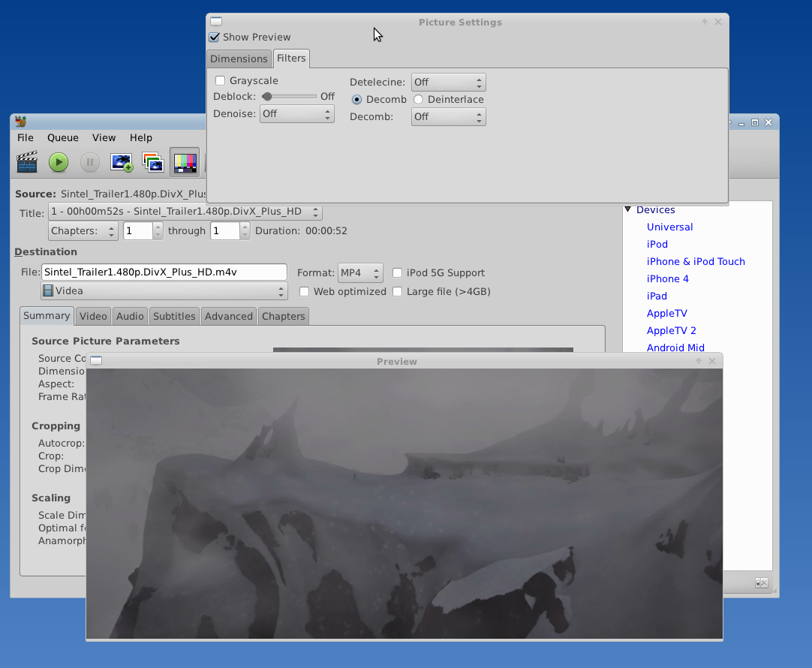812x668 pixels.
Task: Open the Detelecine dropdown
Action: point(449,83)
